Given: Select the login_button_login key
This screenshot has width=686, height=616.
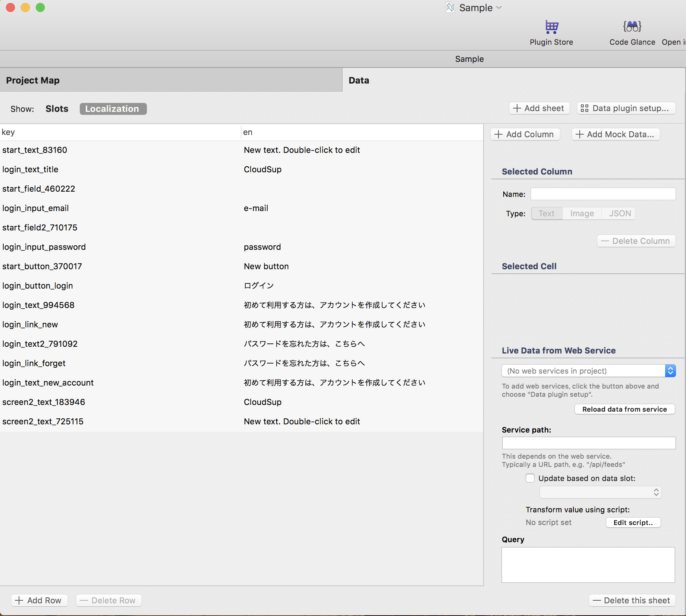Looking at the screenshot, I should coord(38,286).
